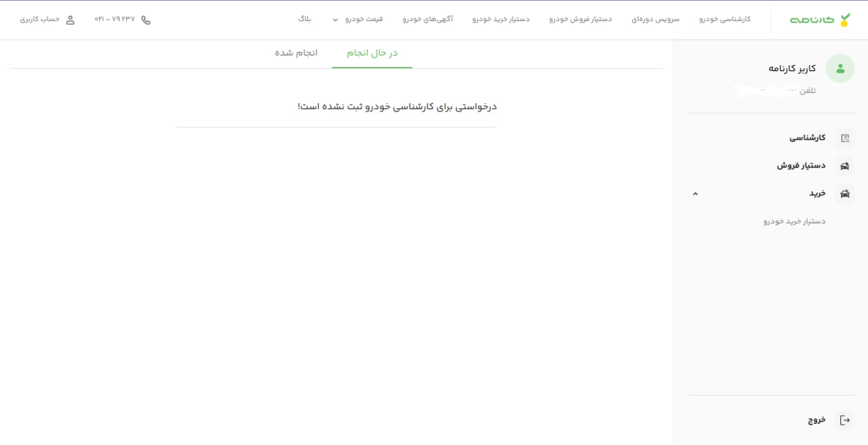Screen dimensions: 868x445
Task: Navigate to سرویس دوره‌ای
Action: [x=655, y=20]
